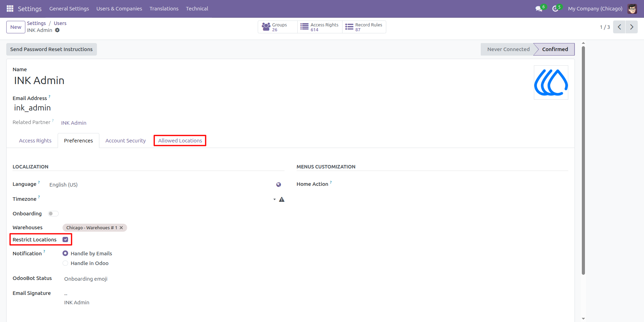Remove the Chicago - Warehoues # 1 tag
Image resolution: width=644 pixels, height=322 pixels.
pyautogui.click(x=121, y=228)
